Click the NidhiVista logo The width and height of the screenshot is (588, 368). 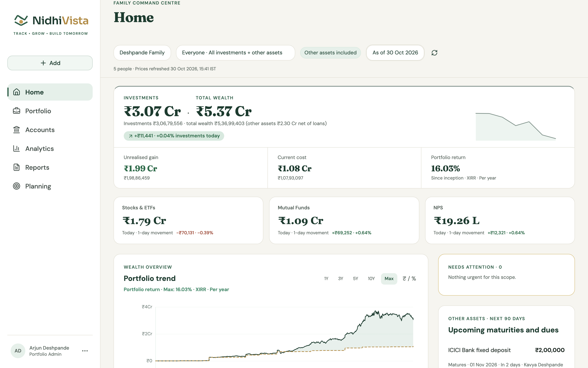click(x=51, y=25)
